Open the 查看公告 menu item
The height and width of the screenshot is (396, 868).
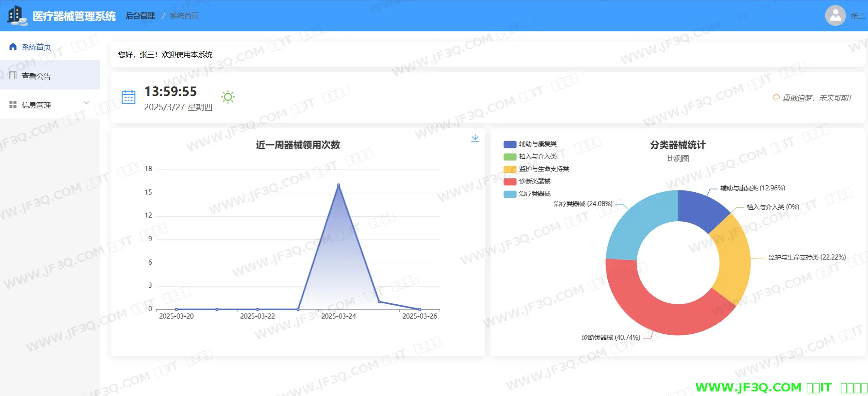pos(36,76)
